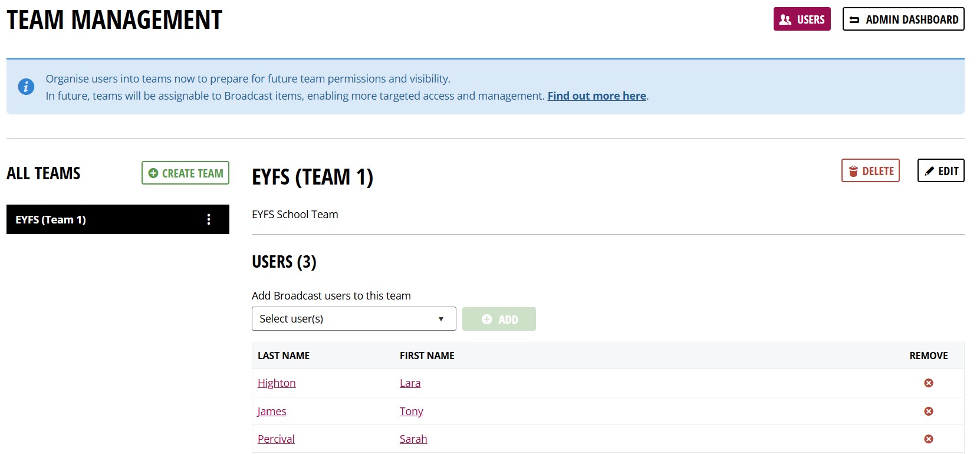This screenshot has height=454, width=980.
Task: Open the three-dot menu for EYFS (Team 1)
Action: pos(209,220)
